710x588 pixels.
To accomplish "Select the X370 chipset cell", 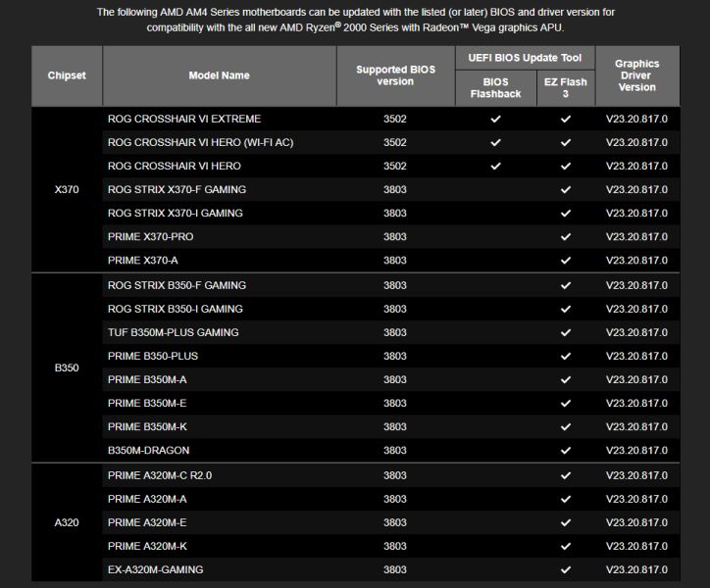I will coord(67,189).
